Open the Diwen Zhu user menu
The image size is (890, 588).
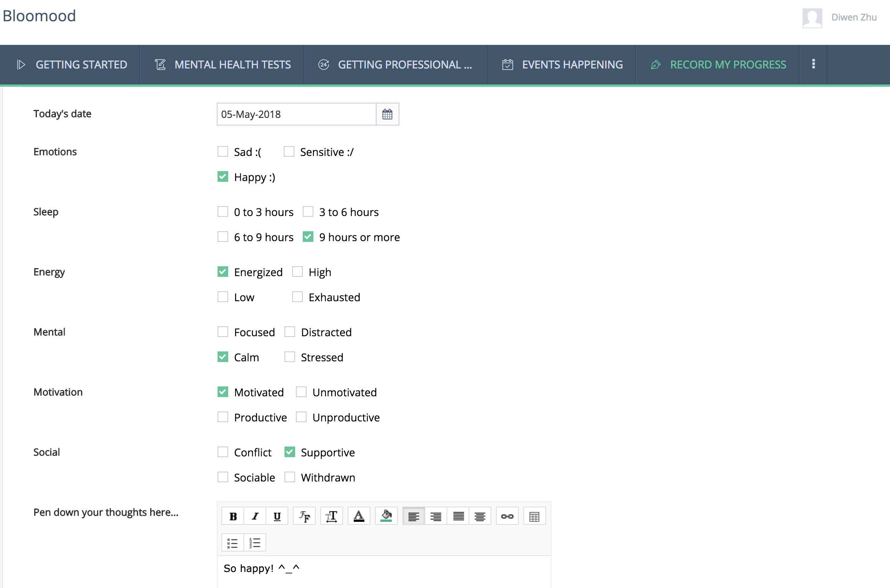click(x=853, y=17)
